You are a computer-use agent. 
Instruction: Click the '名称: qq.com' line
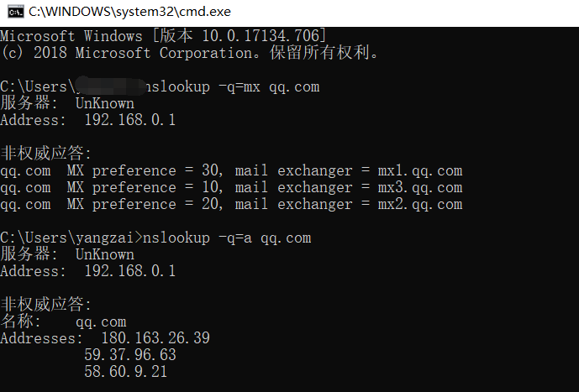[63, 321]
